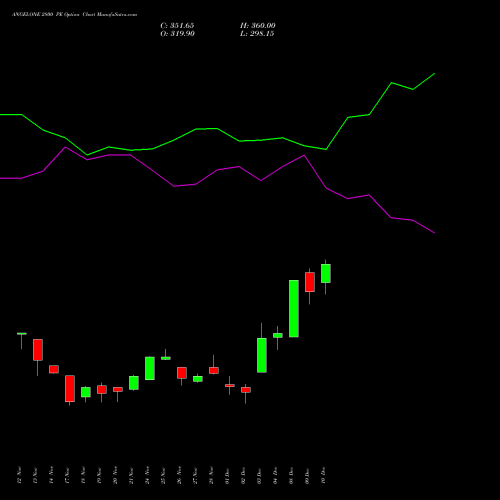Select the large red candle above 17 Nov
This screenshot has width=500, height=500.
click(x=70, y=389)
